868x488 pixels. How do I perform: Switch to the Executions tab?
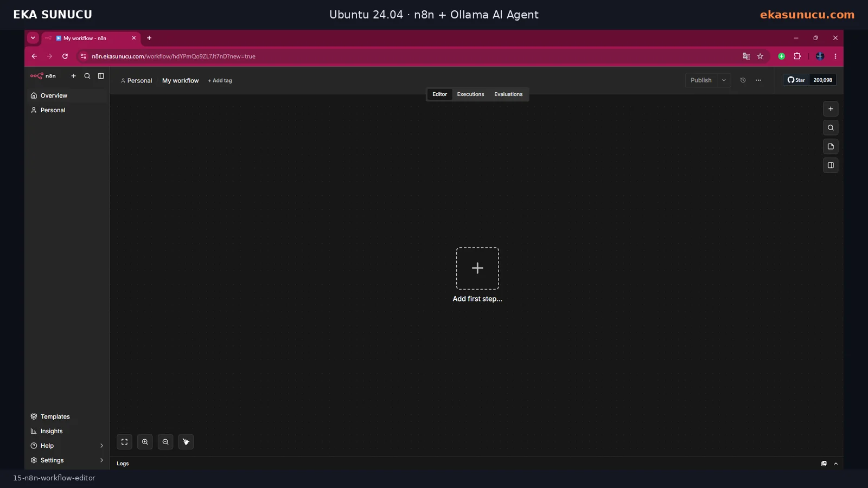[x=470, y=94]
